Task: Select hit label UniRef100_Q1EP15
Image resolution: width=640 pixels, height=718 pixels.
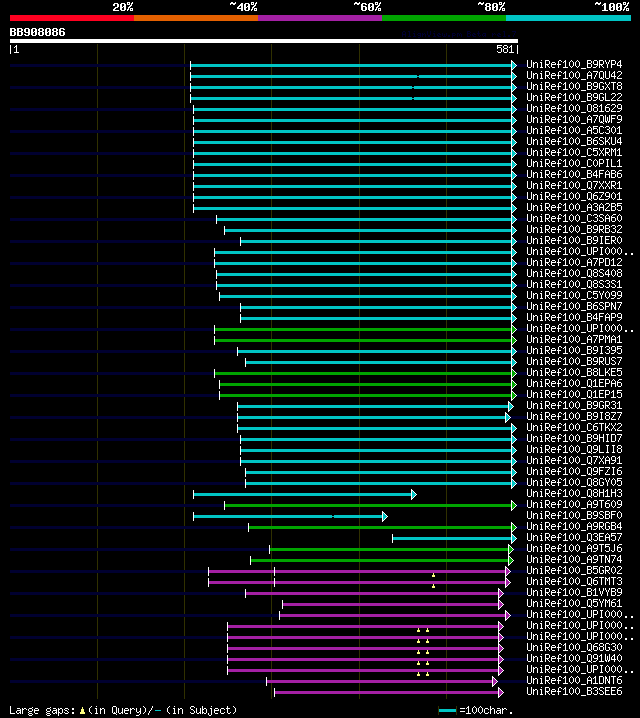Action: click(x=574, y=394)
